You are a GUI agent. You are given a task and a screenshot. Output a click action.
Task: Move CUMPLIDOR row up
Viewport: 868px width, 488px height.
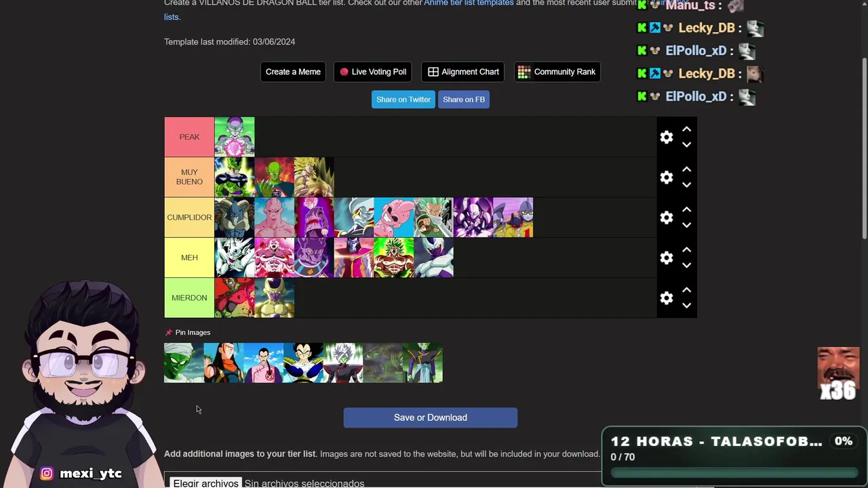coord(686,209)
